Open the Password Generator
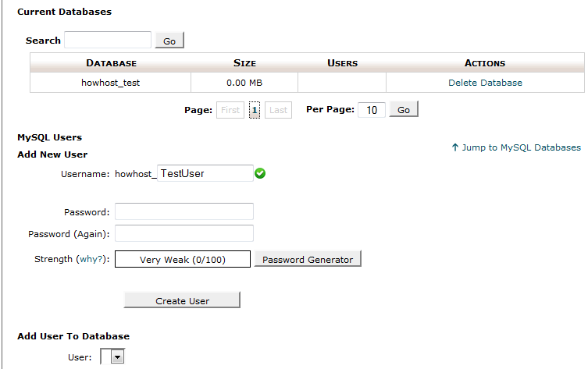The height and width of the screenshot is (369, 588). pos(308,259)
